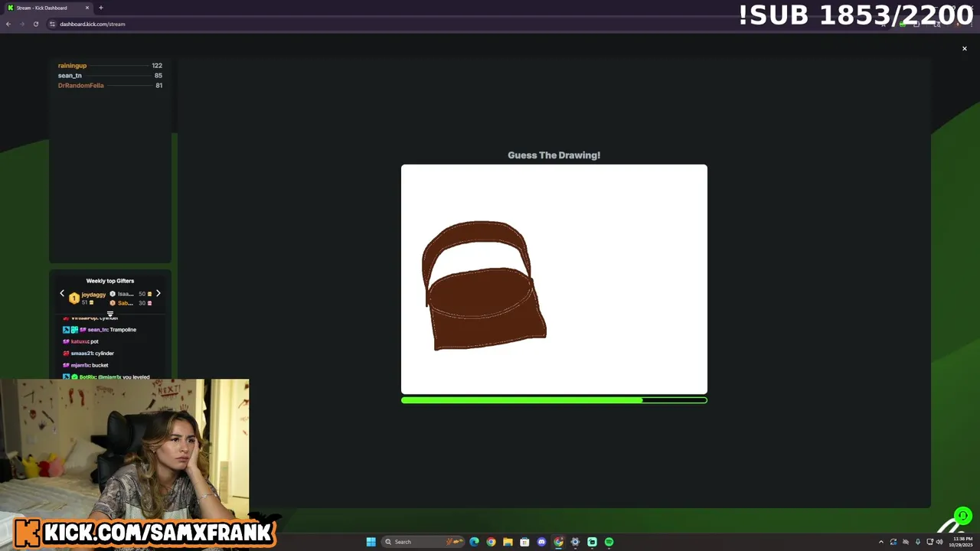Select raininggup leaderboard row
The height and width of the screenshot is (551, 980).
(x=110, y=66)
